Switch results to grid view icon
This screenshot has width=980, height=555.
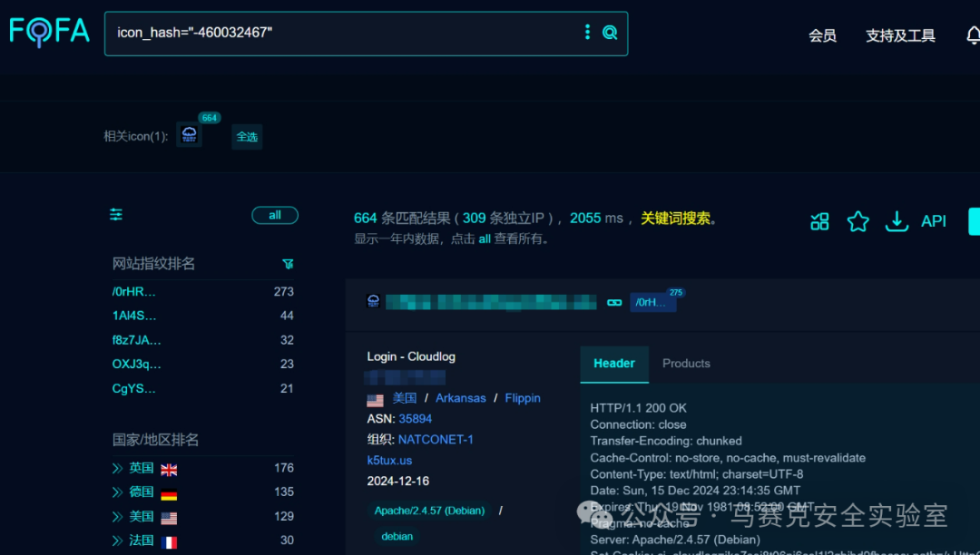click(x=820, y=221)
